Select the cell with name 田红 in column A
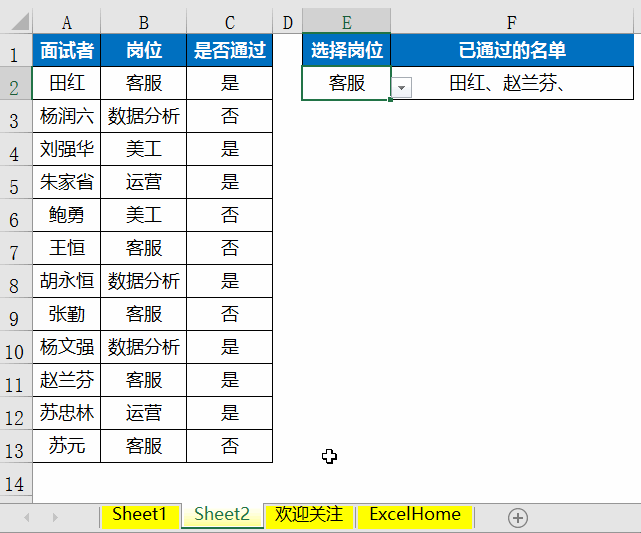Image resolution: width=641 pixels, height=533 pixels. tap(67, 83)
